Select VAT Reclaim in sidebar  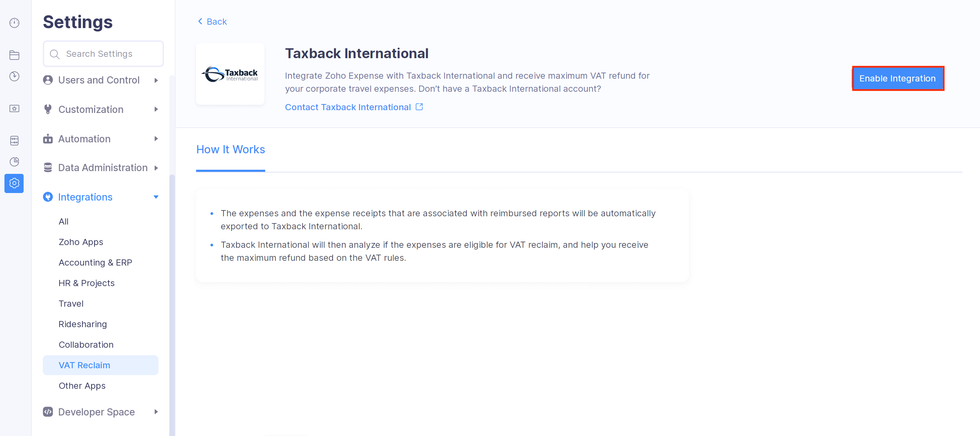[x=85, y=365]
